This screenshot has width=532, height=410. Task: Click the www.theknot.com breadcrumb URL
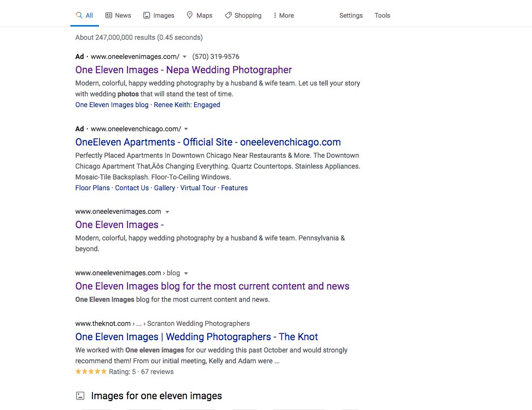tap(103, 323)
